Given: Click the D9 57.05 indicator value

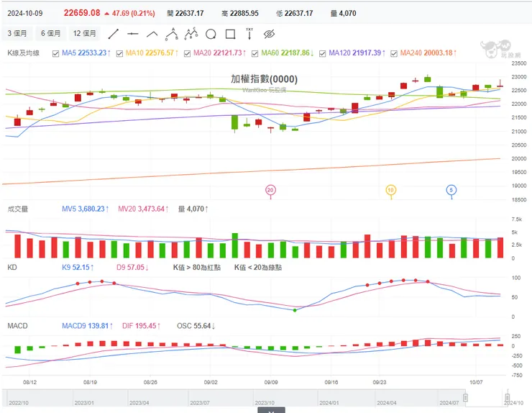Looking at the screenshot, I should [133, 267].
